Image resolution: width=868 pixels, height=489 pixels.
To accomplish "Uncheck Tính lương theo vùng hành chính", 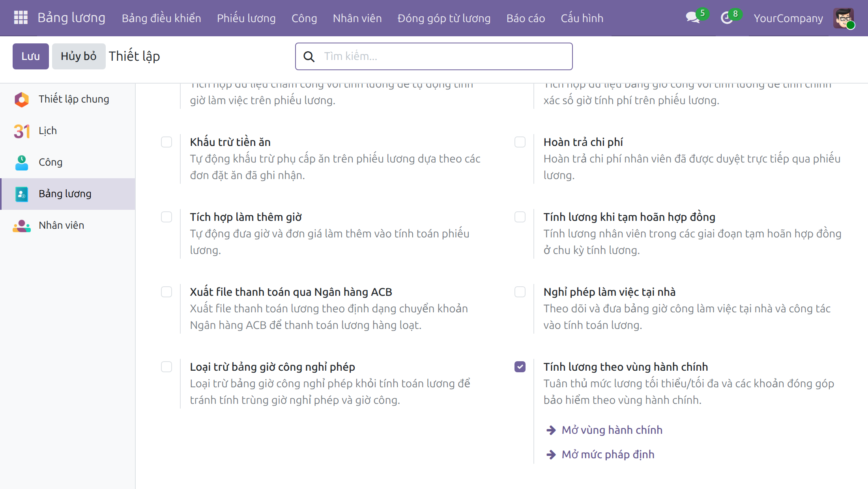I will click(x=520, y=367).
